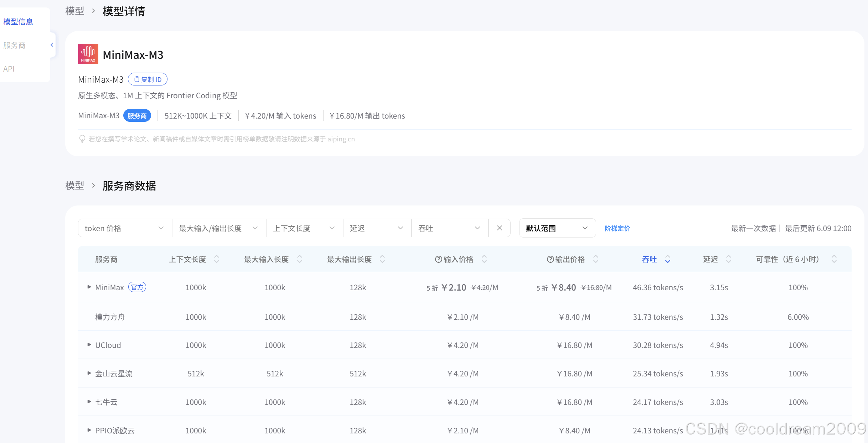This screenshot has width=868, height=443.
Task: Click the 最后更新 6.09 12:00 text
Action: coord(818,228)
